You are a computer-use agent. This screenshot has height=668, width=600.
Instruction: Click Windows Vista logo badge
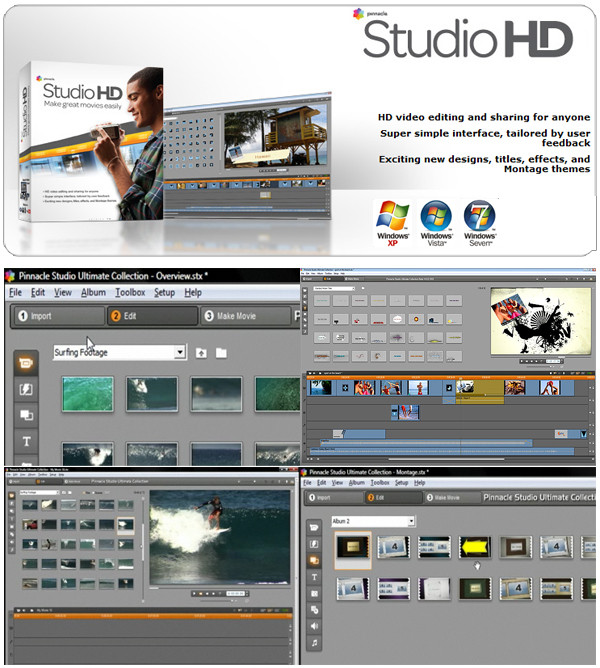pos(436,223)
